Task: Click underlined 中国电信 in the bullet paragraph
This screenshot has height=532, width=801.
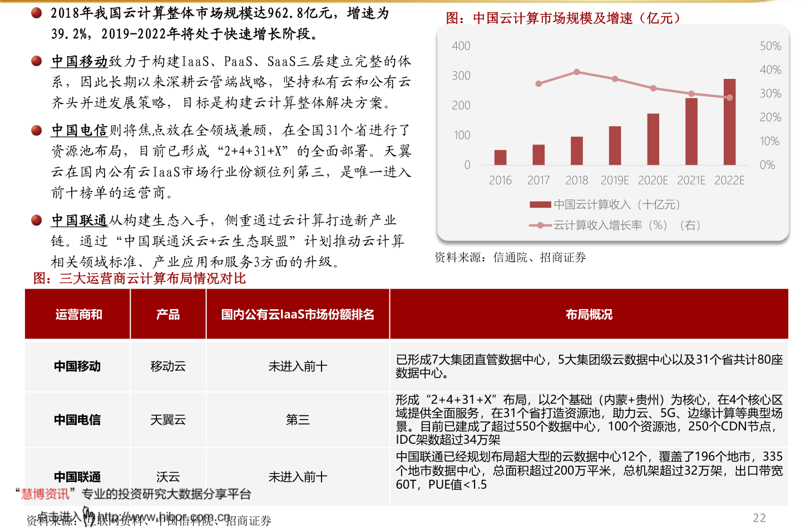Action: click(80, 130)
